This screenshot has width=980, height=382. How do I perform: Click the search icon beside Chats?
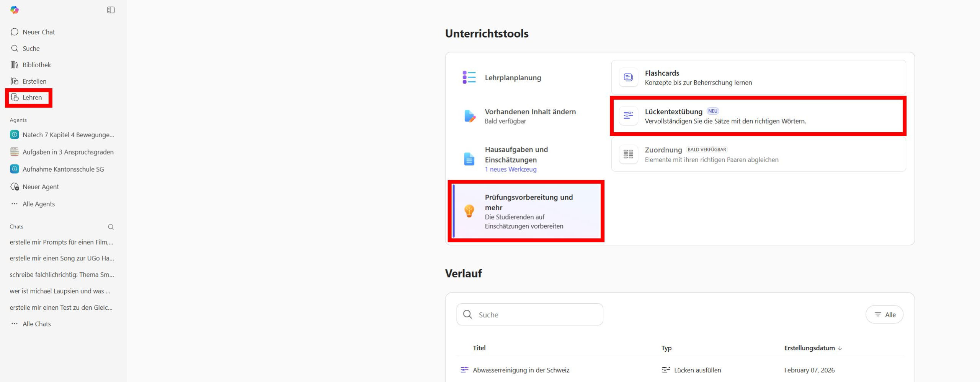pos(111,227)
